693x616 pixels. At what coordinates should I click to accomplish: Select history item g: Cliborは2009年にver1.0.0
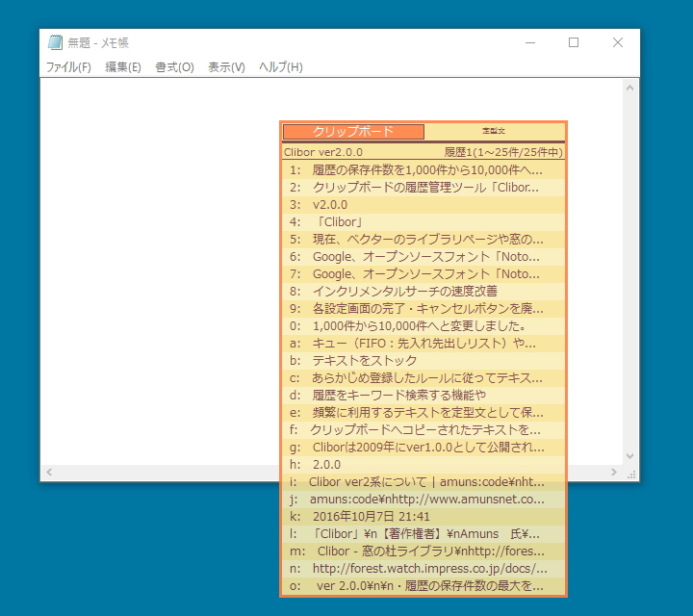(x=423, y=448)
